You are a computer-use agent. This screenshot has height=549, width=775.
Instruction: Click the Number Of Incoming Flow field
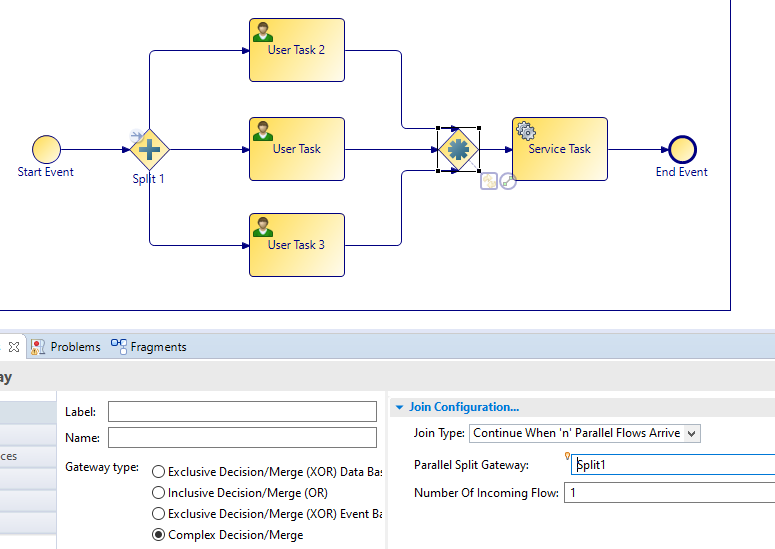click(x=668, y=493)
